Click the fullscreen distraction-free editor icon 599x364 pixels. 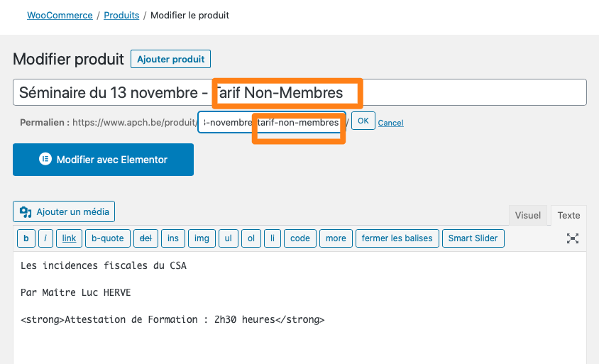[x=572, y=238]
